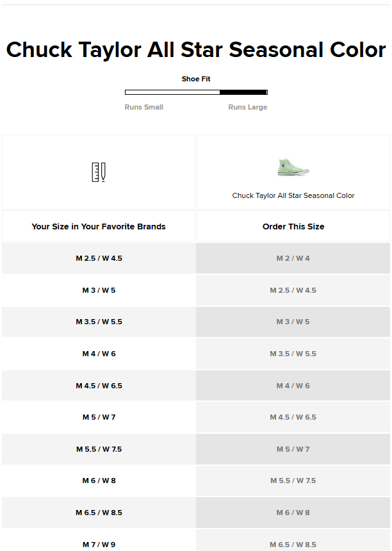Screen dimensions: 392x551
Task: Click the page title Chuck Taylor All Star Seasonal Color
Action: (x=196, y=49)
